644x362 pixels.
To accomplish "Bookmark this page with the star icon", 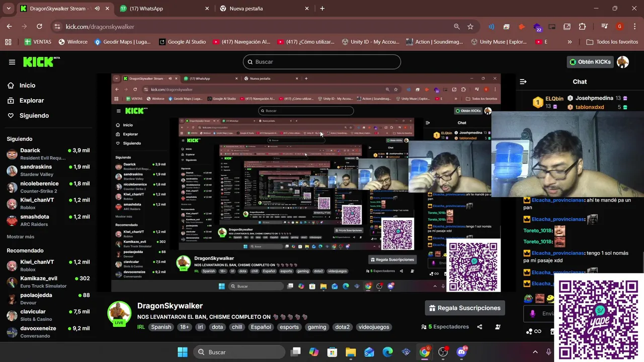I will click(470, 27).
